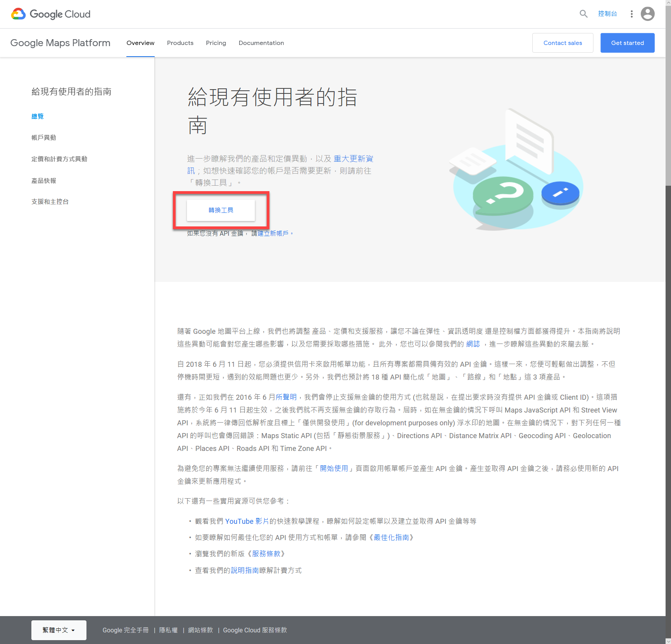The height and width of the screenshot is (644, 671).
Task: Open Google Cloud 服務條款 footer link
Action: (255, 630)
